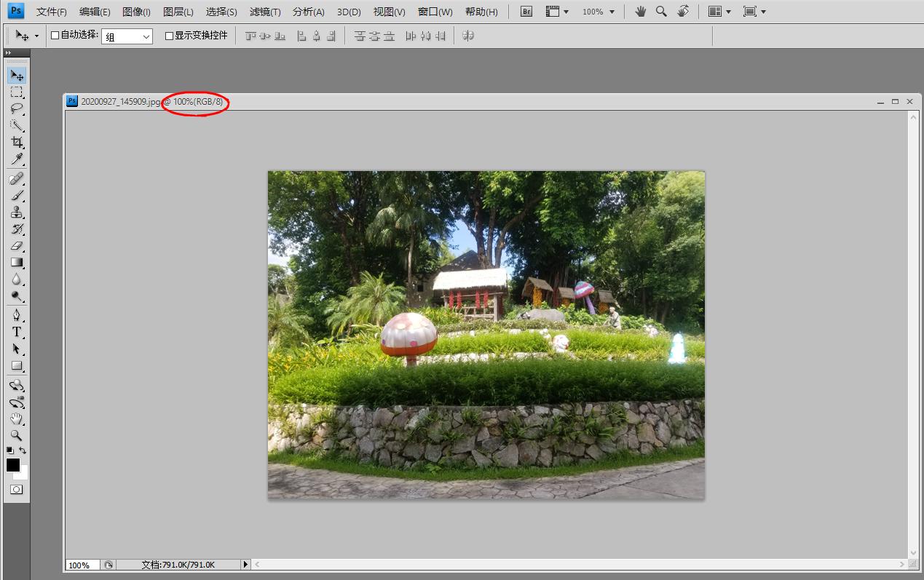Select the History Brush tool
The width and height of the screenshot is (924, 580).
click(x=17, y=229)
